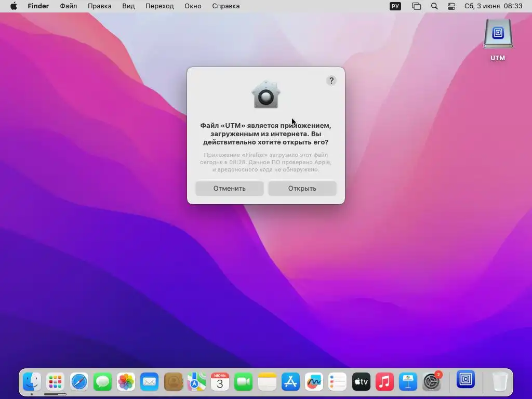Image resolution: width=532 pixels, height=399 pixels.
Task: Open the Правка menu
Action: point(99,6)
